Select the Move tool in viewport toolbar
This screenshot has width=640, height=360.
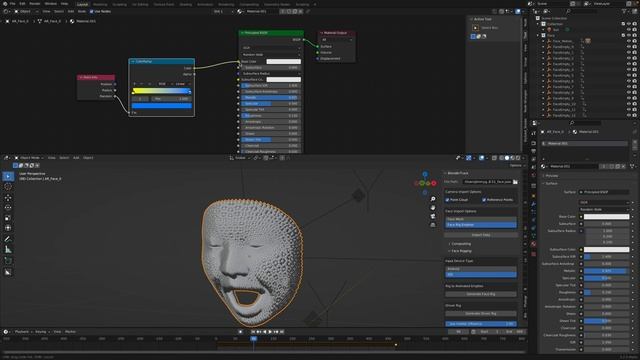click(x=8, y=198)
